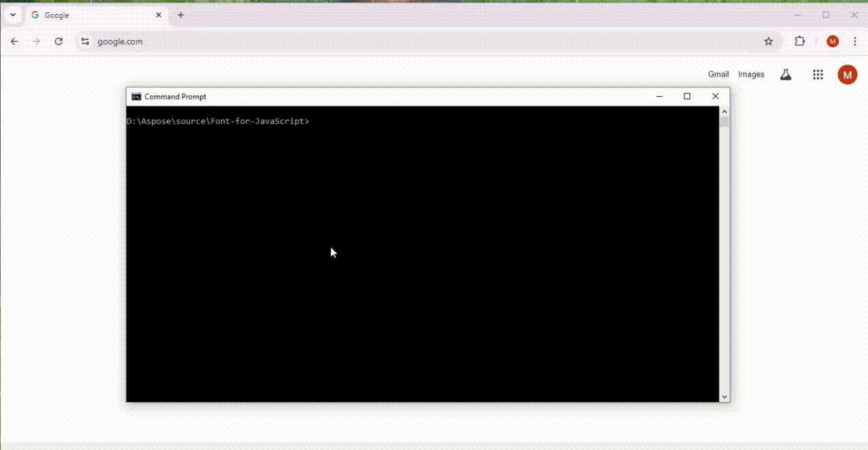The height and width of the screenshot is (450, 868).
Task: Select the Google browser tab
Action: click(x=81, y=14)
